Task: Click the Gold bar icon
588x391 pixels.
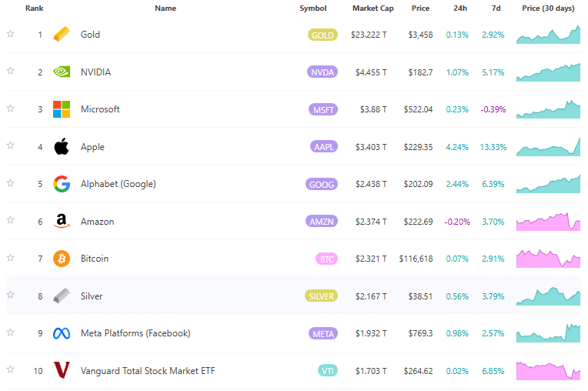Action: [62, 34]
